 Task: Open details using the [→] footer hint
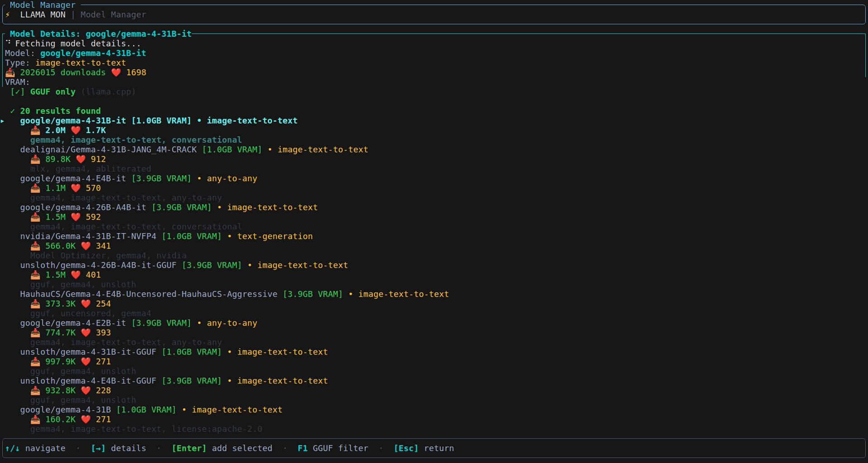pyautogui.click(x=118, y=449)
